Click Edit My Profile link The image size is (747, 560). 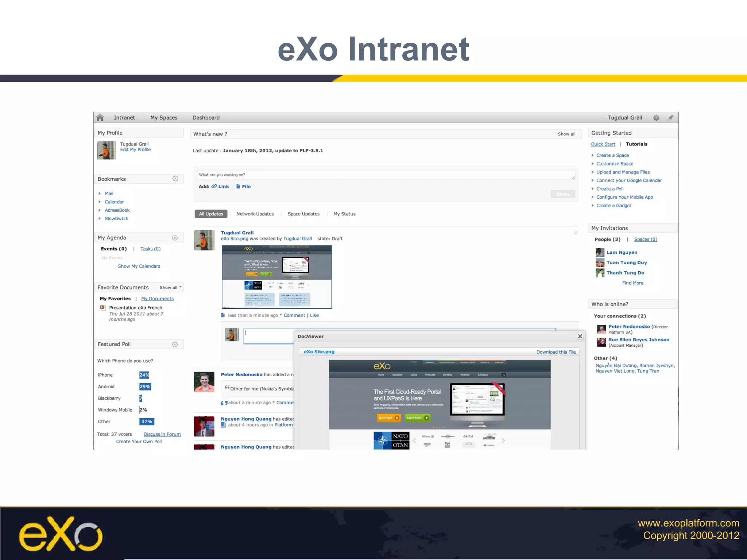pyautogui.click(x=135, y=149)
